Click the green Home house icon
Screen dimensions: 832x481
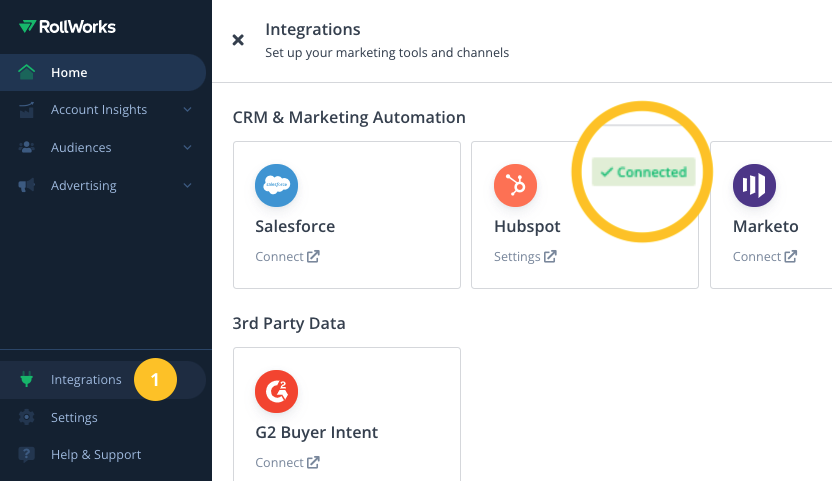tap(27, 72)
